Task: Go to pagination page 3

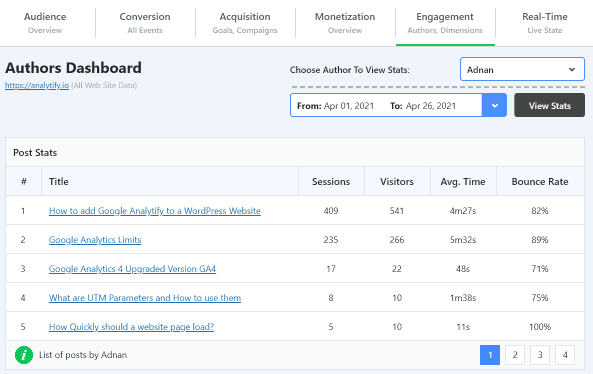Action: tap(540, 355)
